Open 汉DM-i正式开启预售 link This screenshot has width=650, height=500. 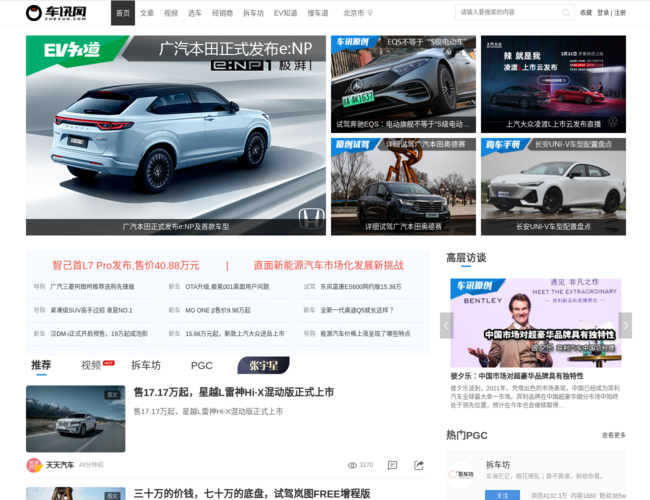click(x=99, y=333)
